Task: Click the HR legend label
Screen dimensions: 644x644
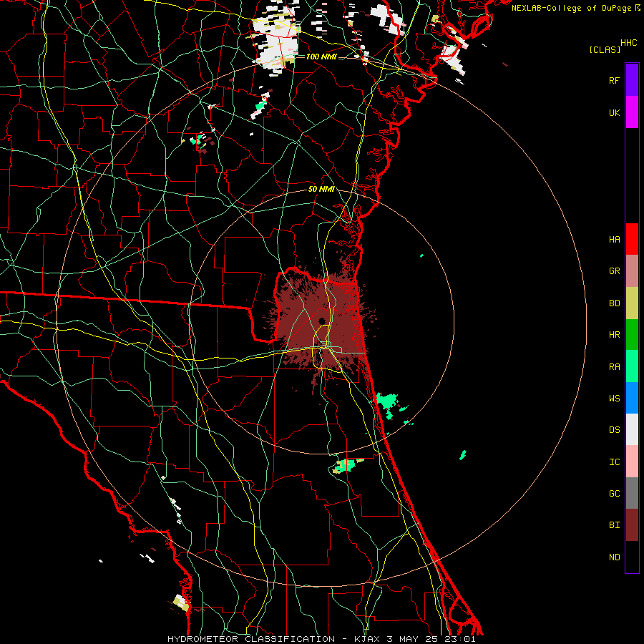Action: pyautogui.click(x=614, y=335)
